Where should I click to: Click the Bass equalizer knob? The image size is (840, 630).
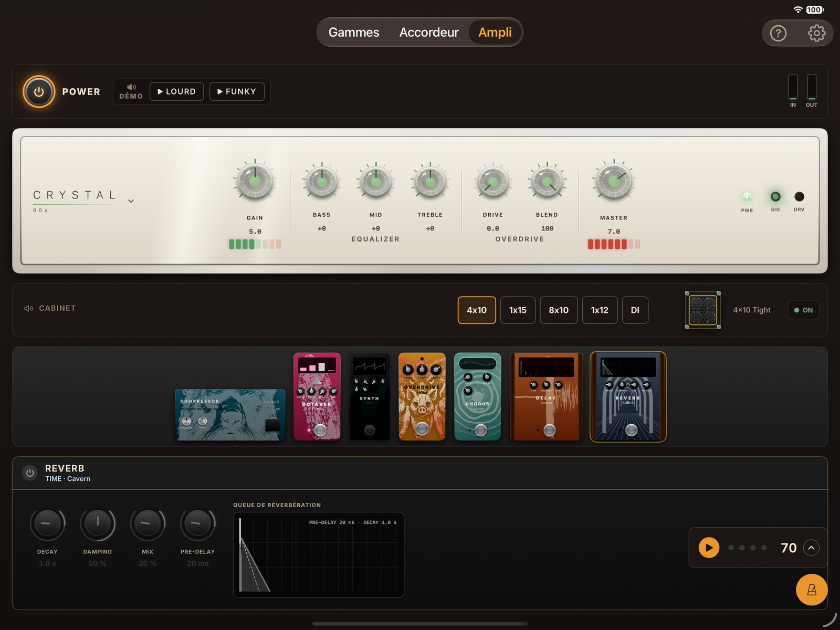322,182
